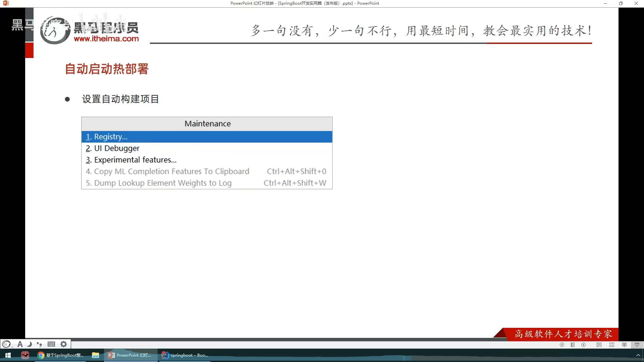644x362 pixels.
Task: Click the Slide Show view icon
Action: pos(637,345)
